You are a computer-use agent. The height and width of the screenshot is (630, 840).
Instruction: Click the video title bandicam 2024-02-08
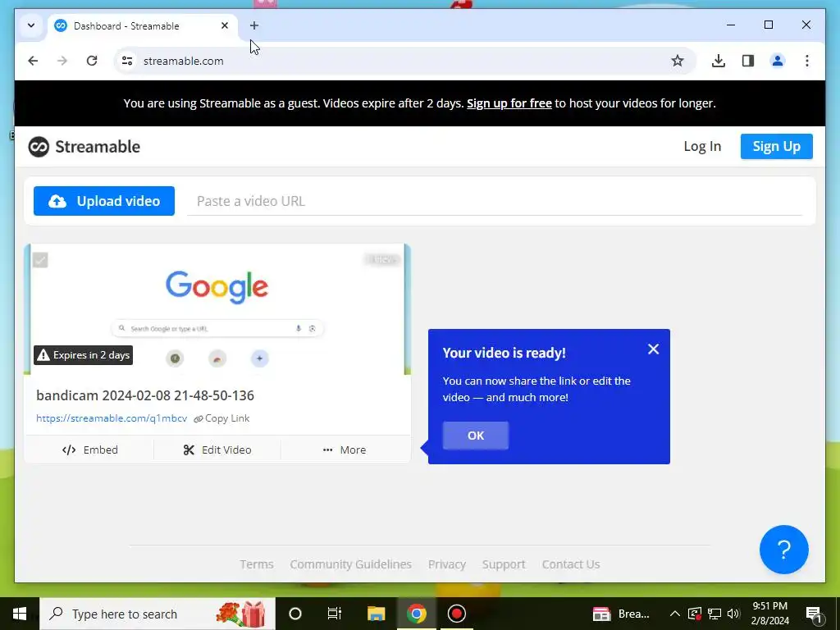(x=145, y=395)
